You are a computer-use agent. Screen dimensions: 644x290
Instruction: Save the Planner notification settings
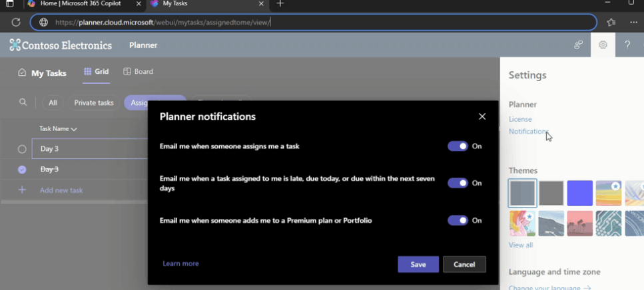coord(418,265)
